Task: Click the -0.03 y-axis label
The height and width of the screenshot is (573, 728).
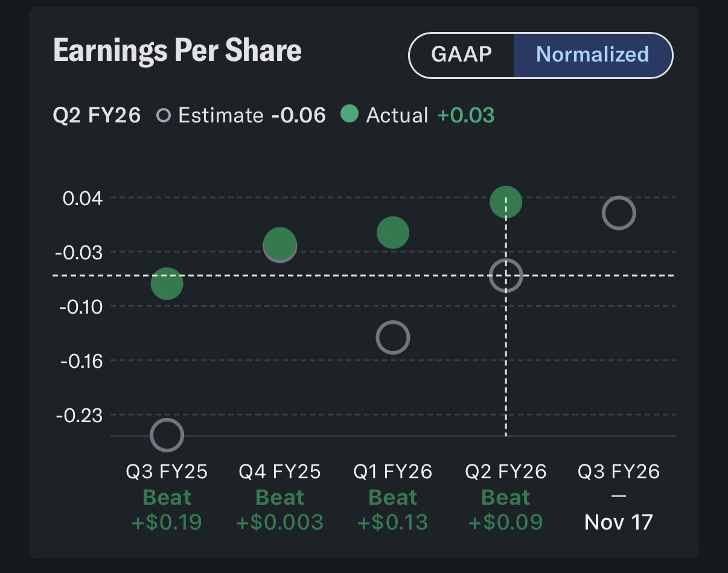Action: (78, 252)
